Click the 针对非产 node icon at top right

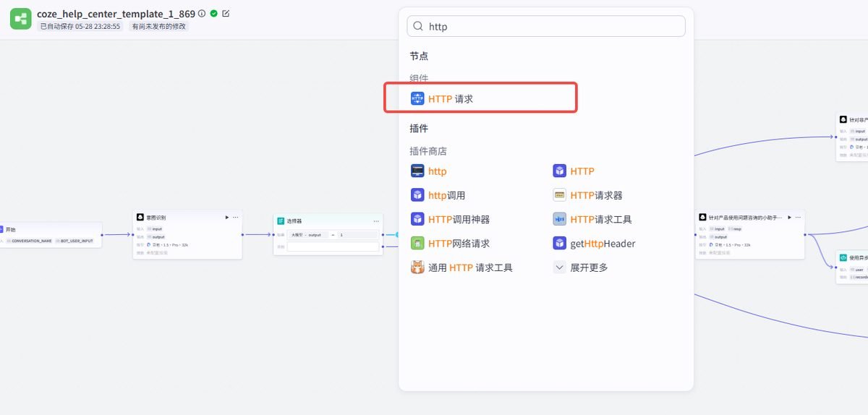843,119
